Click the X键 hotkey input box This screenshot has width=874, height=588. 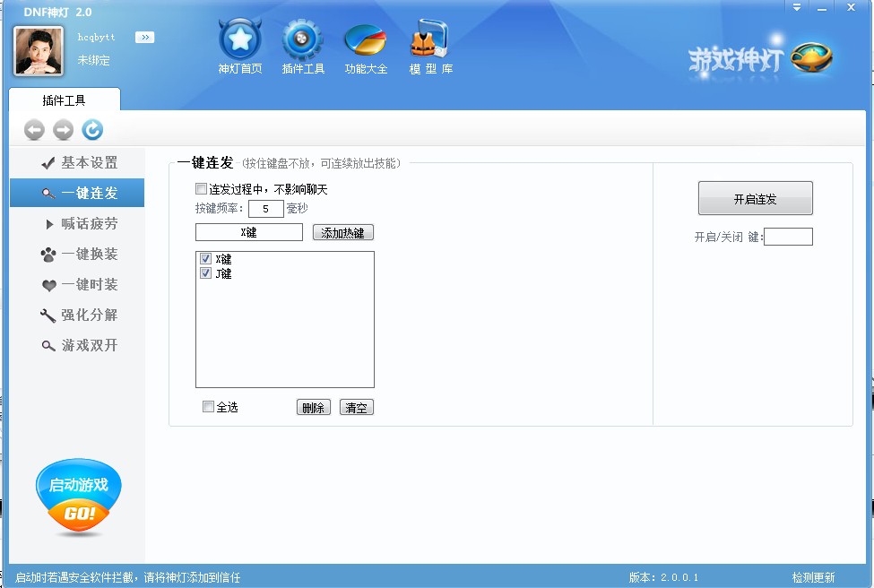pyautogui.click(x=248, y=232)
